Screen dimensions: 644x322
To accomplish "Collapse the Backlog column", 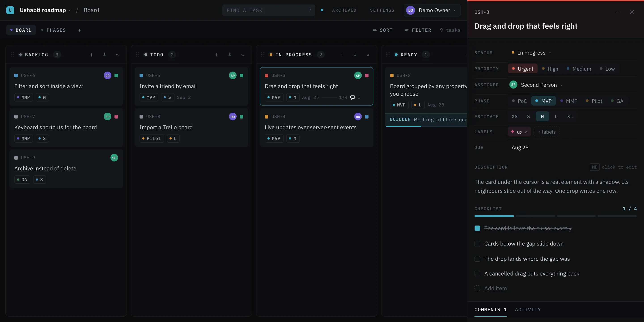I will pos(117,55).
